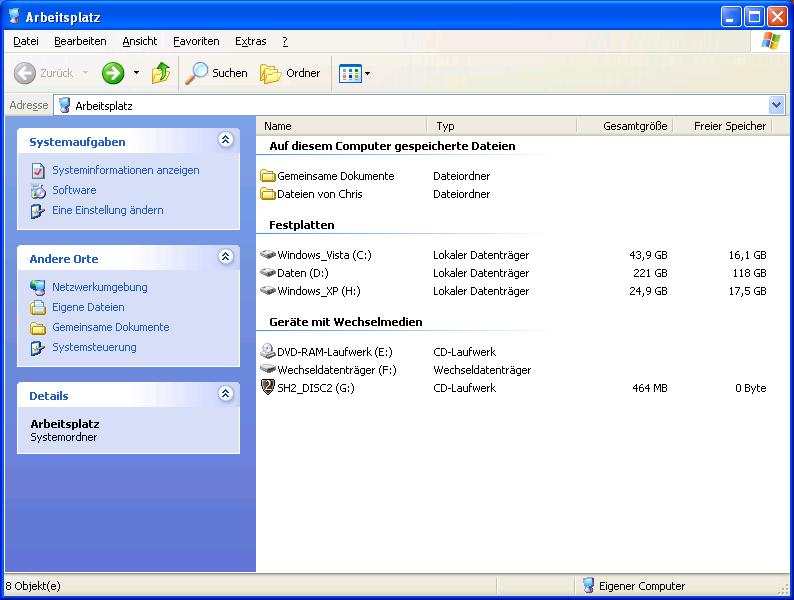Click the Eigener Computer status bar icon
Screen dimensions: 794x600
click(x=588, y=585)
